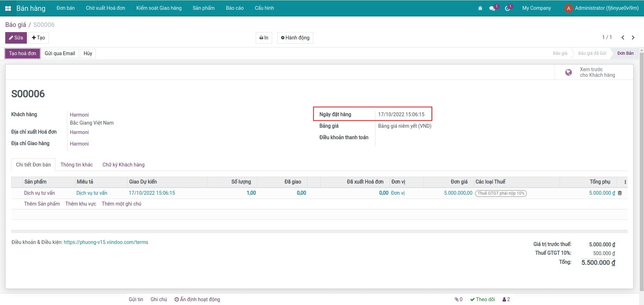The image size is (644, 305).
Task: Switch to the Thông tin khác tab
Action: point(76,165)
